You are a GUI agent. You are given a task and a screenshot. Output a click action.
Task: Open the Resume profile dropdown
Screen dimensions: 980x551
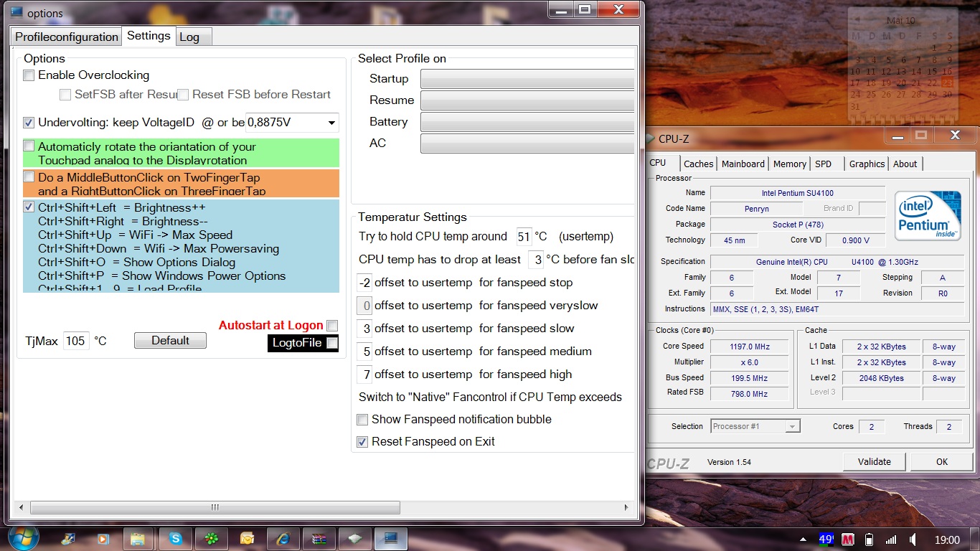[527, 100]
